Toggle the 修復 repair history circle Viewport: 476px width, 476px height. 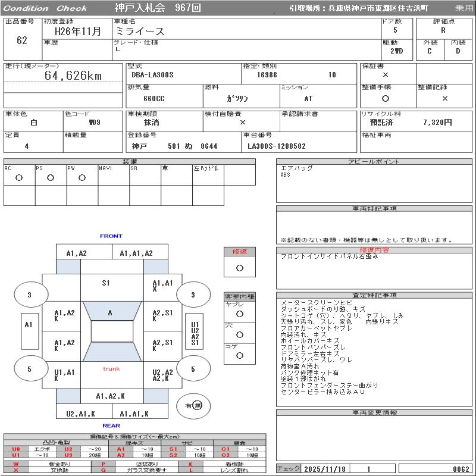pyautogui.click(x=239, y=268)
